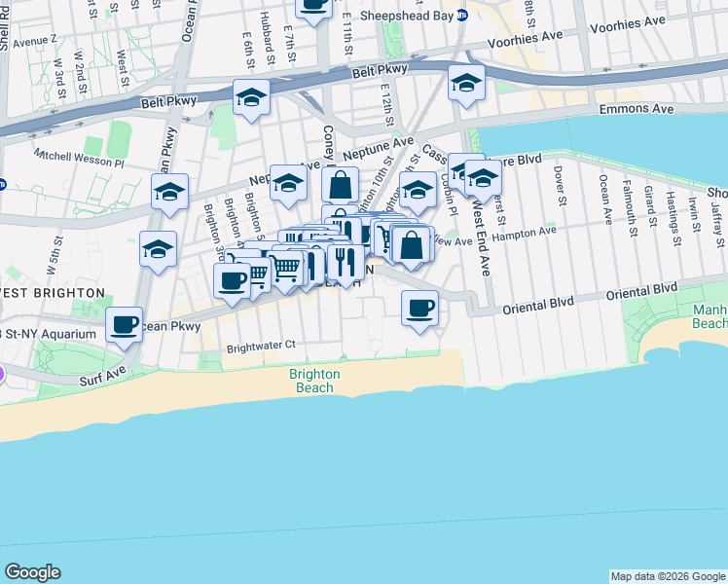The width and height of the screenshot is (728, 584).
Task: Select the cafe marker above Oriental Blvd
Action: [x=419, y=309]
